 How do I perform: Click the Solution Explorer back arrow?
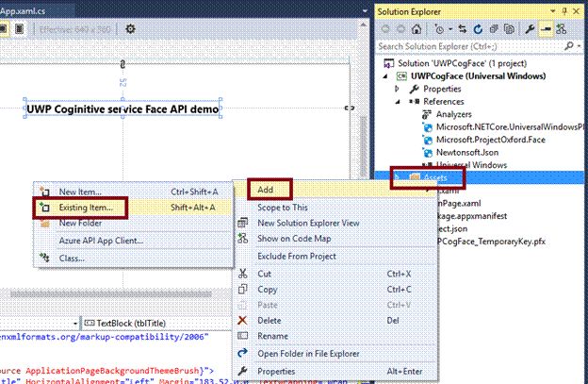[385, 29]
